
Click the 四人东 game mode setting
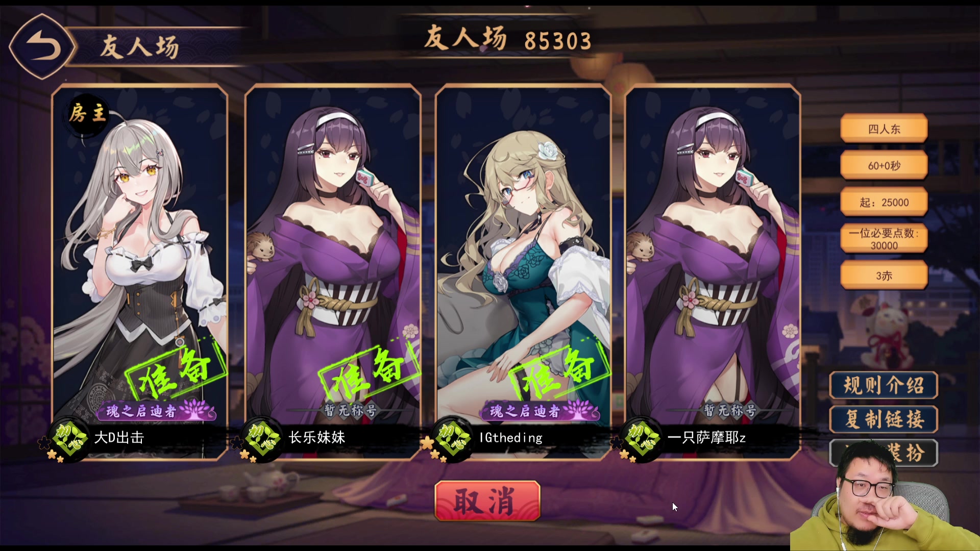(x=884, y=129)
